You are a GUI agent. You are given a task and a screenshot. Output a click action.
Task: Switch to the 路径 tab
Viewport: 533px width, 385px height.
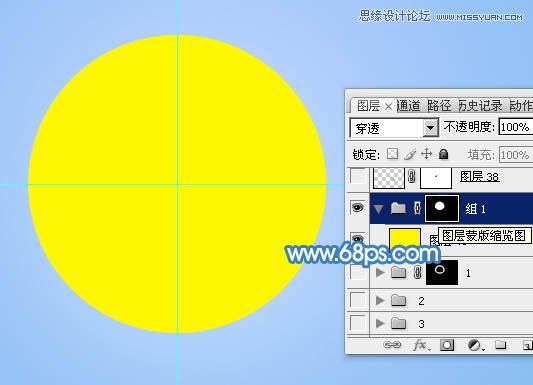point(439,106)
